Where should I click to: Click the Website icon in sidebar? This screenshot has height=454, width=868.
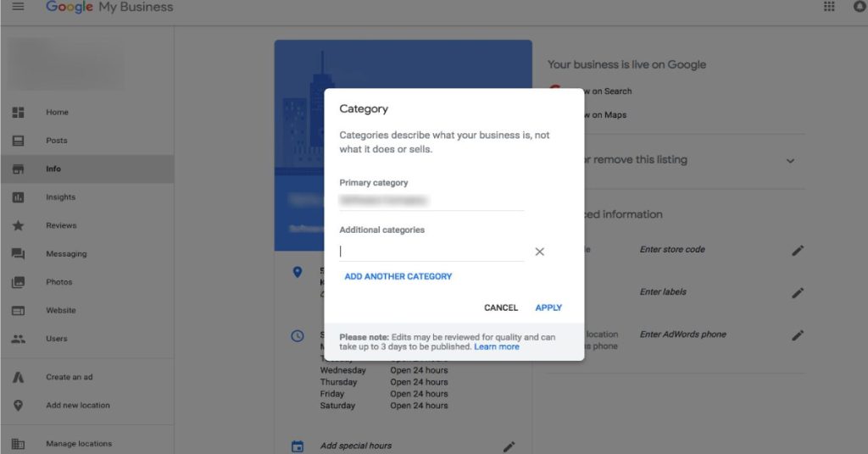tap(19, 311)
